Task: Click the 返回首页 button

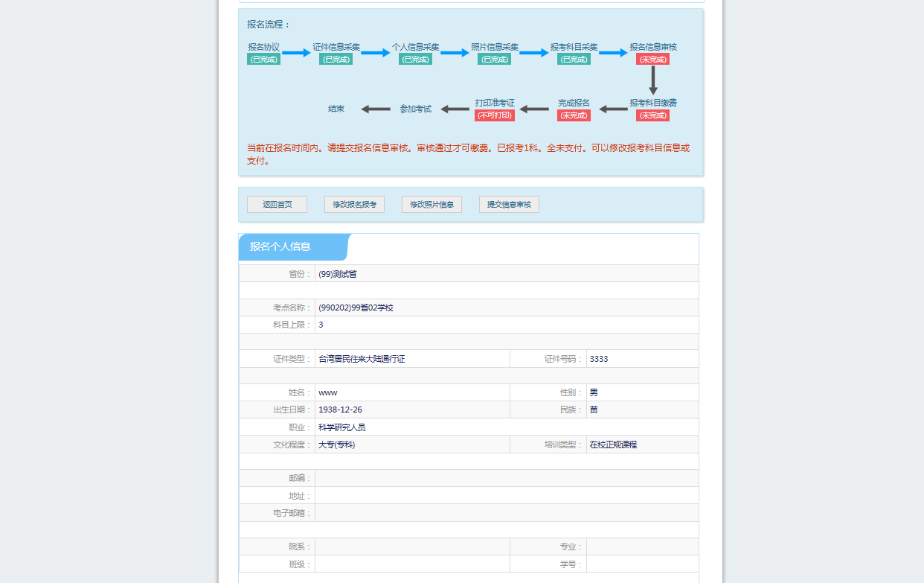Action: coord(277,205)
